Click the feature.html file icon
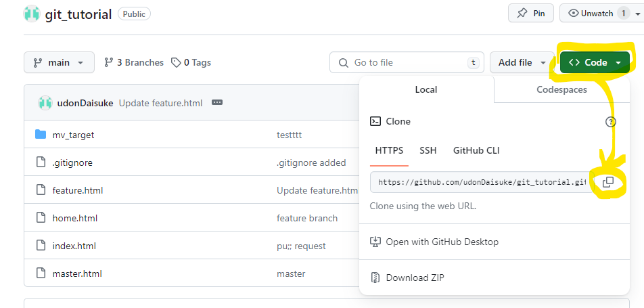The height and width of the screenshot is (308, 644). pyautogui.click(x=41, y=190)
